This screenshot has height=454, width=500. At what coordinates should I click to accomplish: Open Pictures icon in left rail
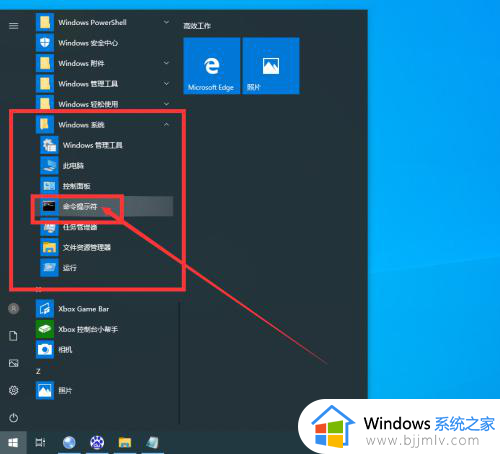14,363
